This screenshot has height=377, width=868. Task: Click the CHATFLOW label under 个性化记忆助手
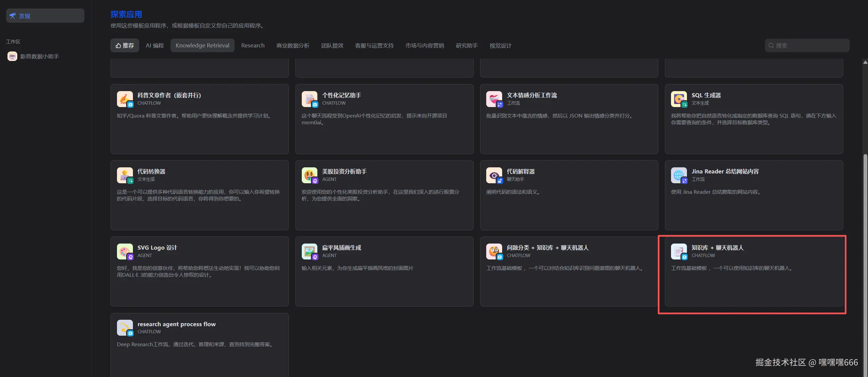(334, 103)
